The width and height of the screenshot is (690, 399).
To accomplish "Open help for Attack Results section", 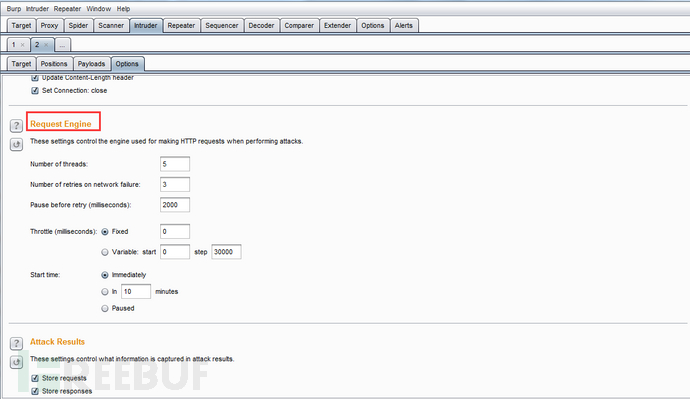I will (x=16, y=344).
